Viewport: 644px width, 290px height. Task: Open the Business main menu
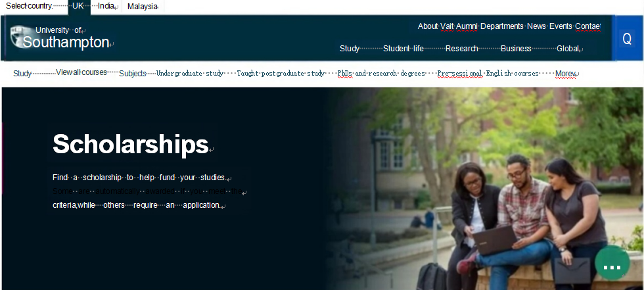point(516,49)
